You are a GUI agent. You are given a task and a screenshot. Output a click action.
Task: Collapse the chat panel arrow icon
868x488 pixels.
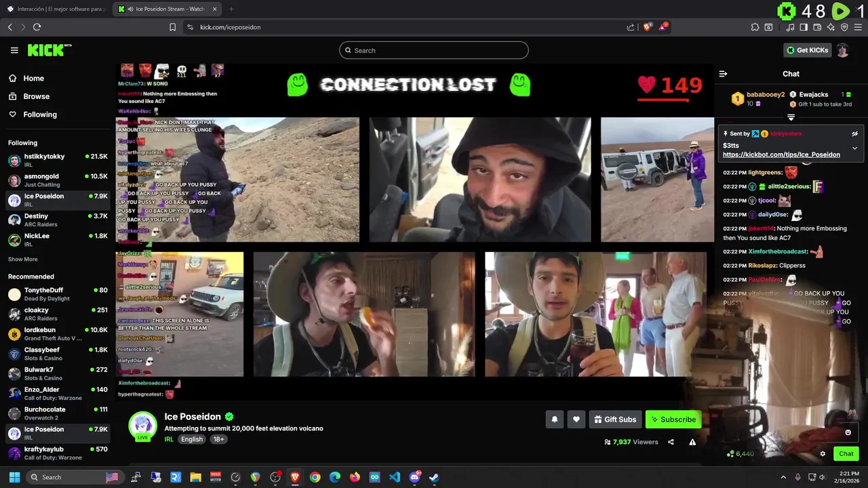(723, 74)
